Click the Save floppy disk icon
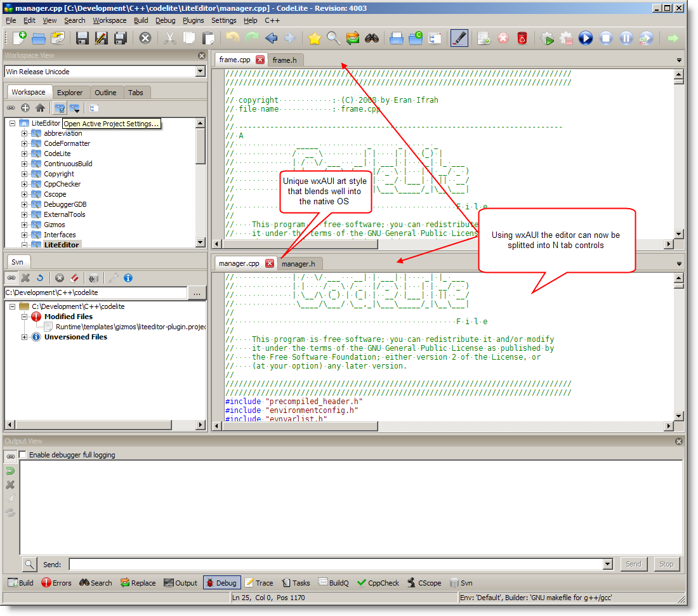This screenshot has height=616, width=698. click(82, 38)
